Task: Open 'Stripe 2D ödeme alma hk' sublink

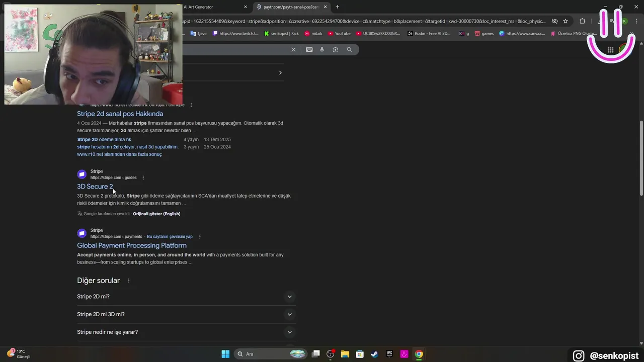Action: [104, 140]
